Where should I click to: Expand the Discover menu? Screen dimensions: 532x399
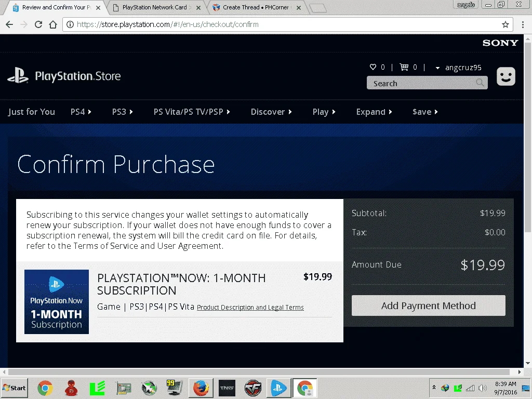pos(271,112)
